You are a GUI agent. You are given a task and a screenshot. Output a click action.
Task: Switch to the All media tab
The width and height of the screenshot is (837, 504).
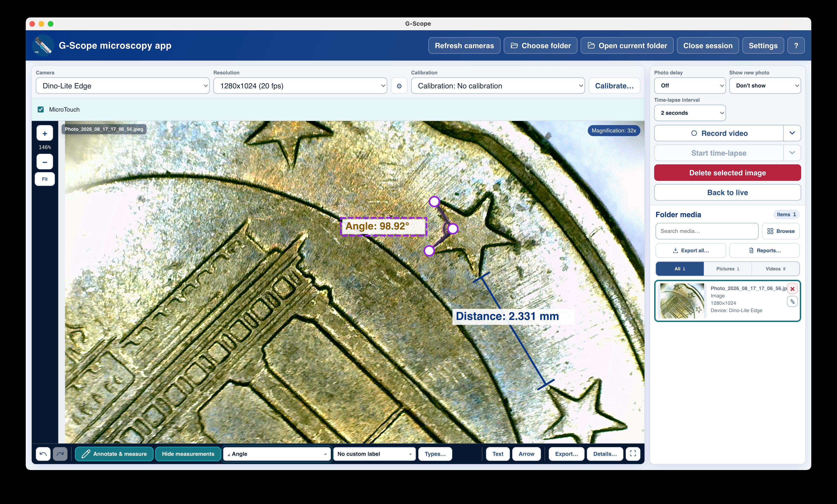coord(680,269)
